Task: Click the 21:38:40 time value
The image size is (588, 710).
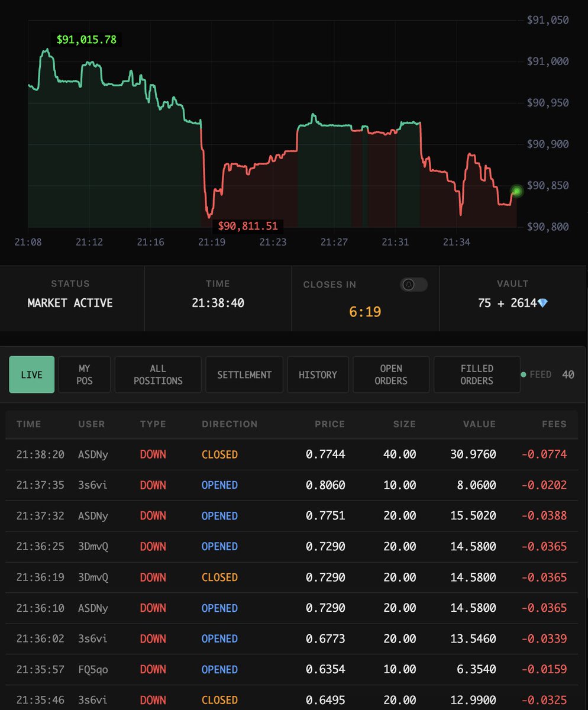Action: click(x=218, y=303)
